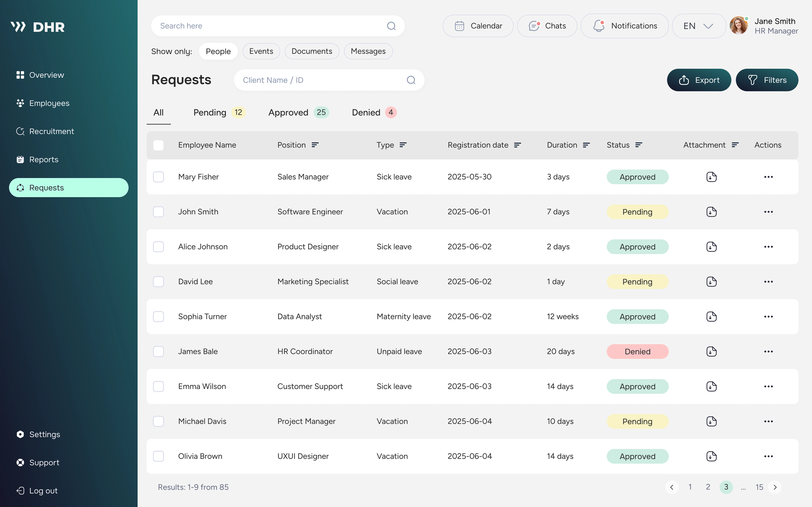Open Employees in the sidebar
Image resolution: width=812 pixels, height=507 pixels.
click(x=49, y=103)
